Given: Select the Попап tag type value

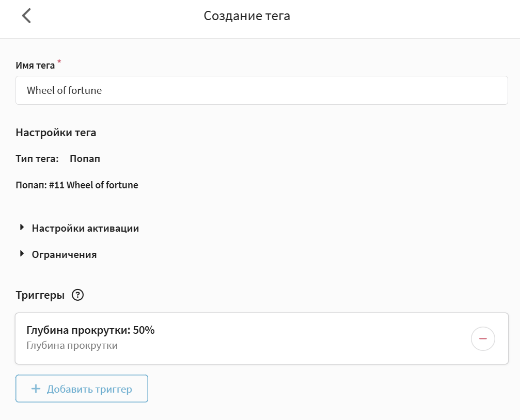Looking at the screenshot, I should pos(85,159).
